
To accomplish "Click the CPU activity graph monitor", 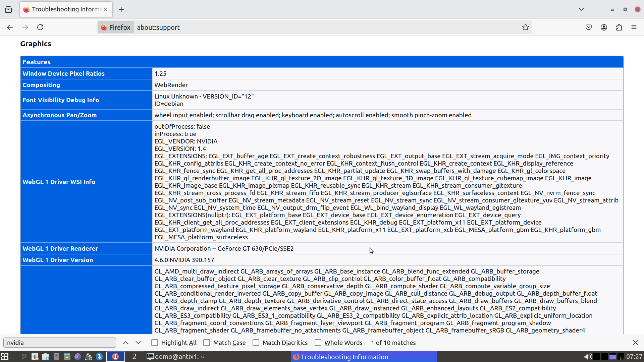I will (621, 357).
